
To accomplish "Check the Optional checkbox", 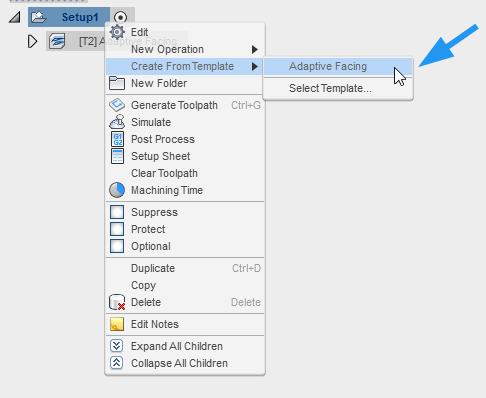I will click(x=117, y=246).
